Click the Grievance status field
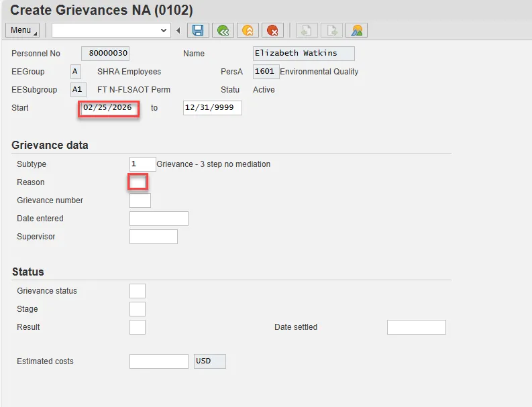This screenshot has width=532, height=407. click(x=137, y=291)
